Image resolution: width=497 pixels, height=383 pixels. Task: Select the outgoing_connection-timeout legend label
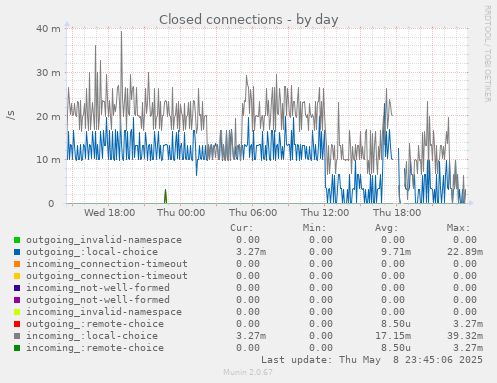click(x=107, y=276)
